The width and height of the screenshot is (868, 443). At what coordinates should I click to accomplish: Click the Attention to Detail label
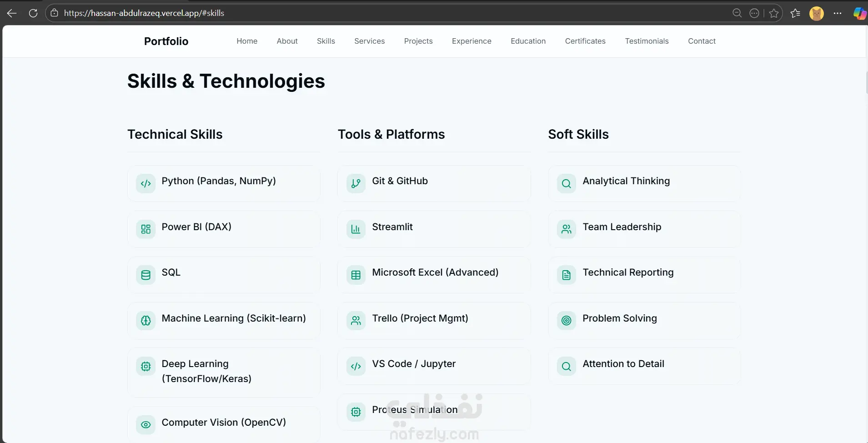pyautogui.click(x=623, y=364)
